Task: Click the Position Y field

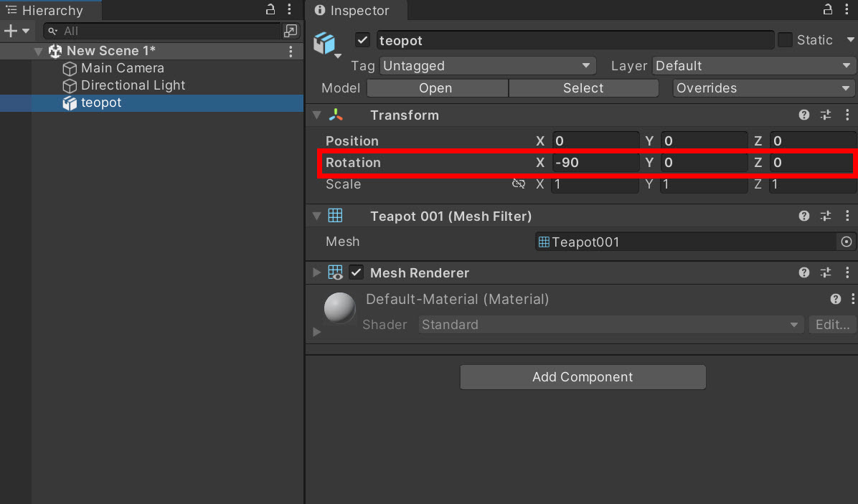Action: click(x=704, y=141)
